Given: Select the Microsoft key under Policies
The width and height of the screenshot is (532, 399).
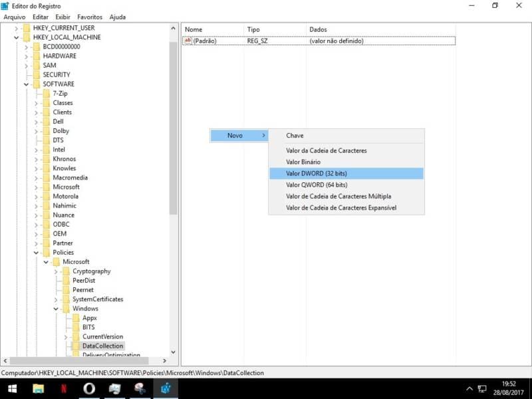Looking at the screenshot, I should 76,262.
